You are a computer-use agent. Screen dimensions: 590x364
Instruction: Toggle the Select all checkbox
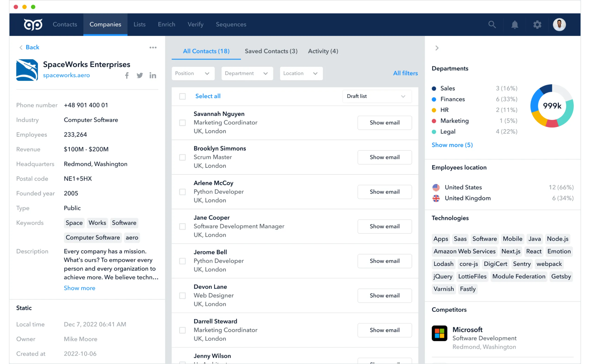182,96
